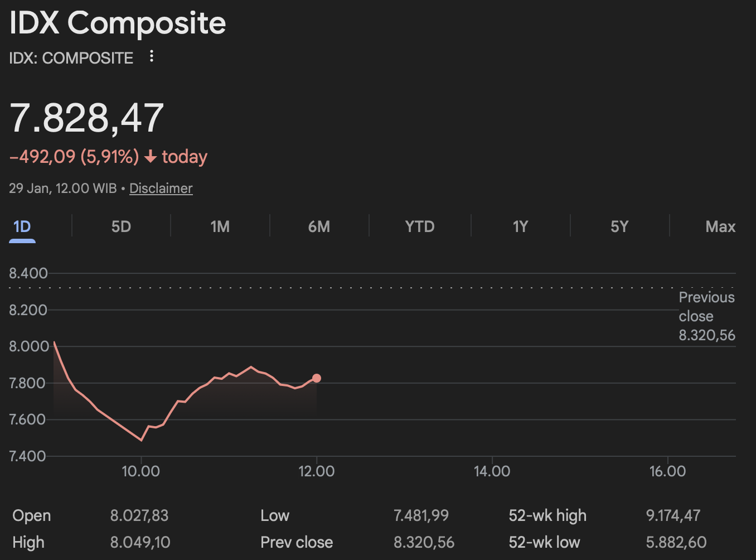
Task: Open the three-dot more options menu
Action: coord(152,56)
